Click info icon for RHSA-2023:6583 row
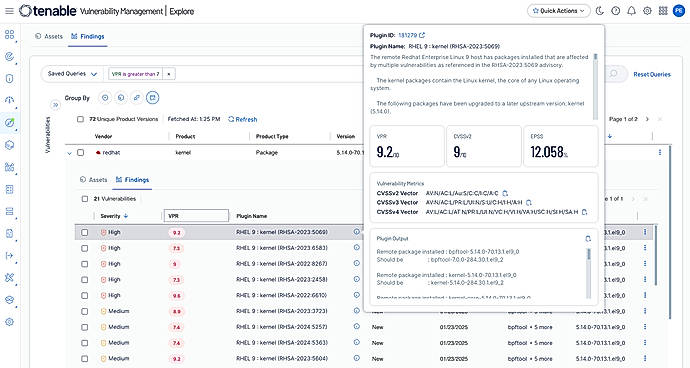 coord(356,247)
